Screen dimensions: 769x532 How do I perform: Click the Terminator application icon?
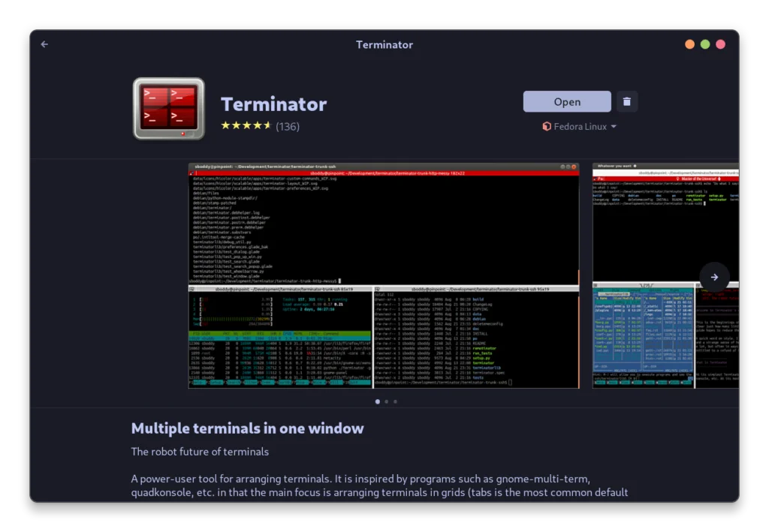[x=168, y=110]
